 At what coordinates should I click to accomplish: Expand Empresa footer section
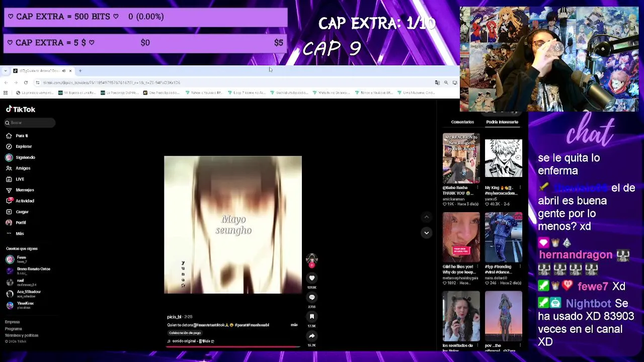13,322
